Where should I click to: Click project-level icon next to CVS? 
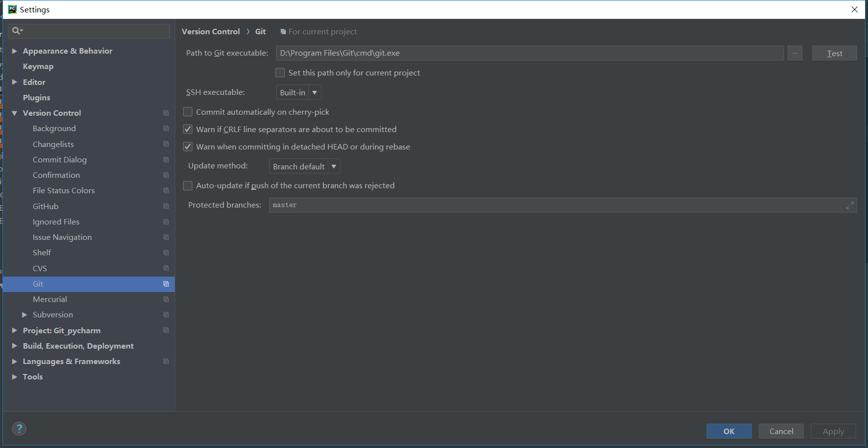coord(166,268)
